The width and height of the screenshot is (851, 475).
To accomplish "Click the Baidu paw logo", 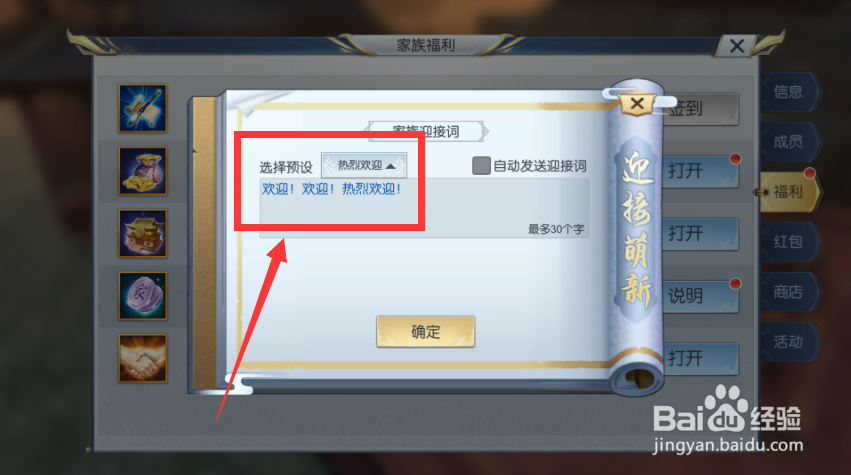I will click(x=727, y=408).
